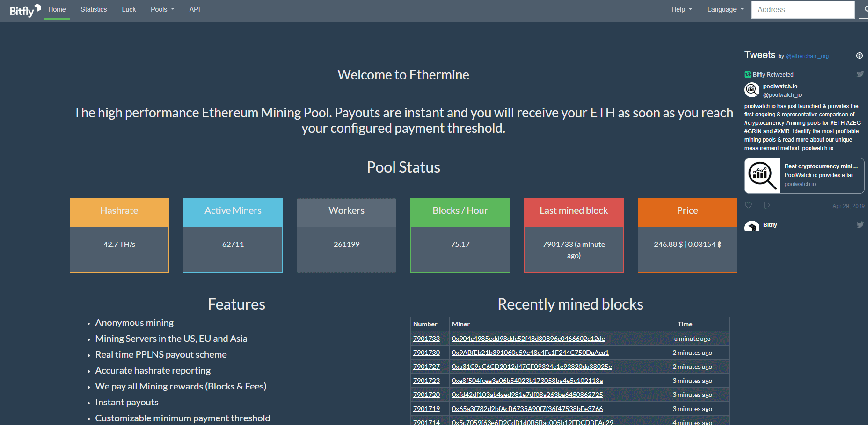Screen dimensions: 868x425
Task: Open block number 7901719
Action: coord(426,409)
